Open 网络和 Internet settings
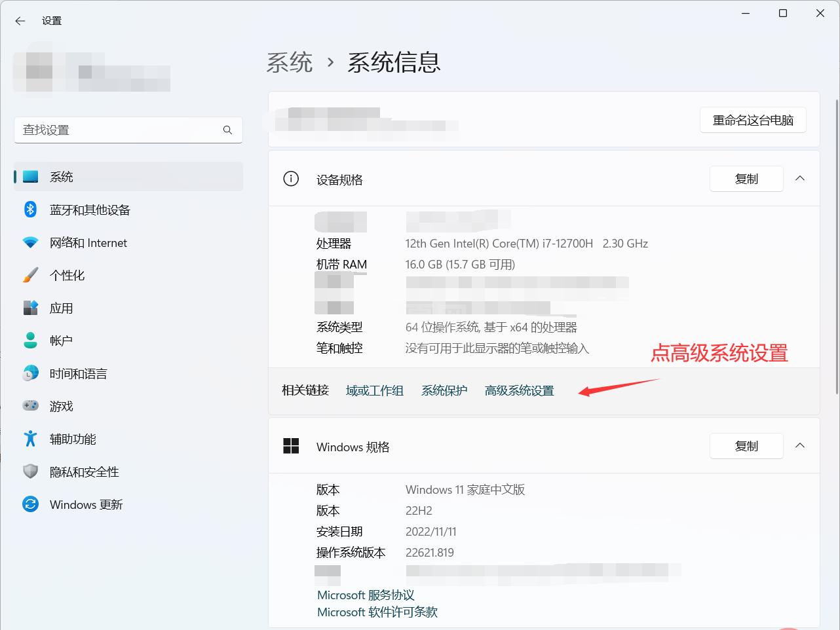This screenshot has width=840, height=630. click(128, 242)
